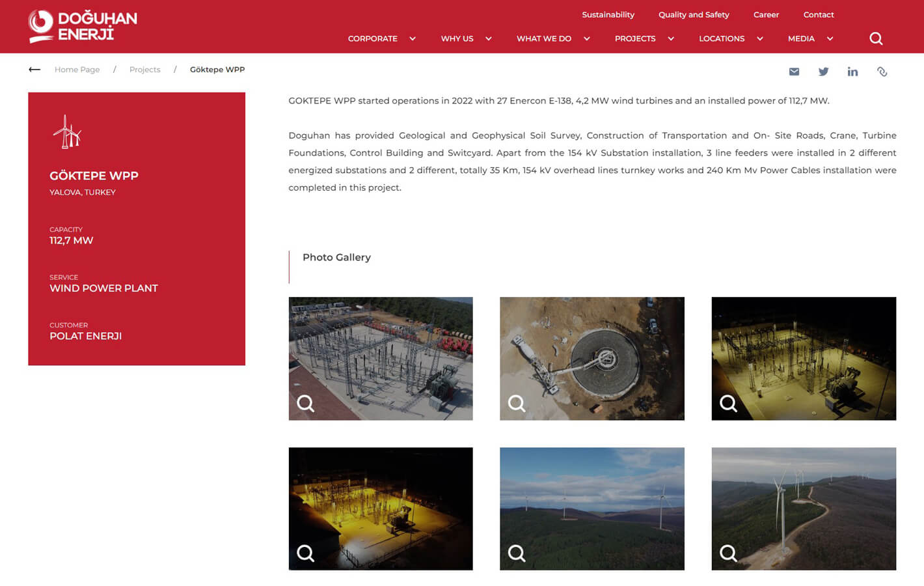Open the WHY US menu
This screenshot has height=586, width=924.
pyautogui.click(x=457, y=38)
